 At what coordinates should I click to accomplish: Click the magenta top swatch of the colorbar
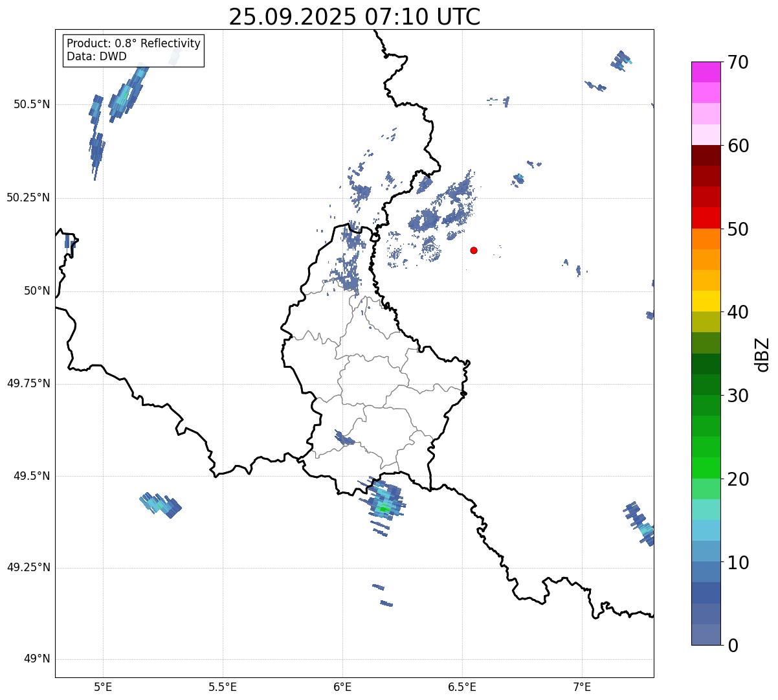coord(706,72)
